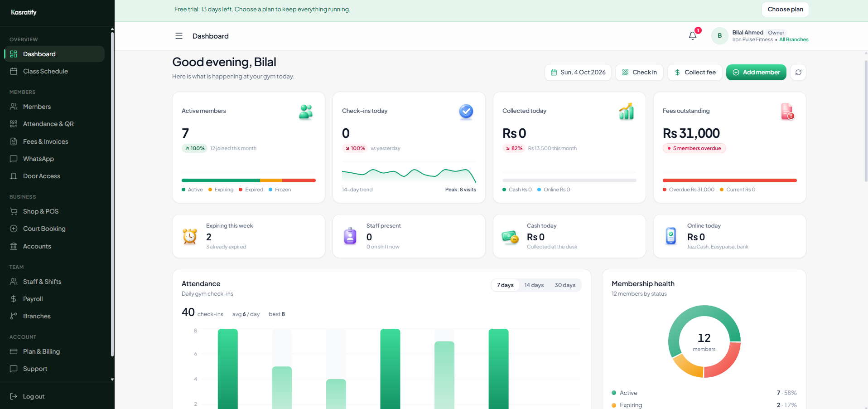Open the Members page

click(x=54, y=107)
